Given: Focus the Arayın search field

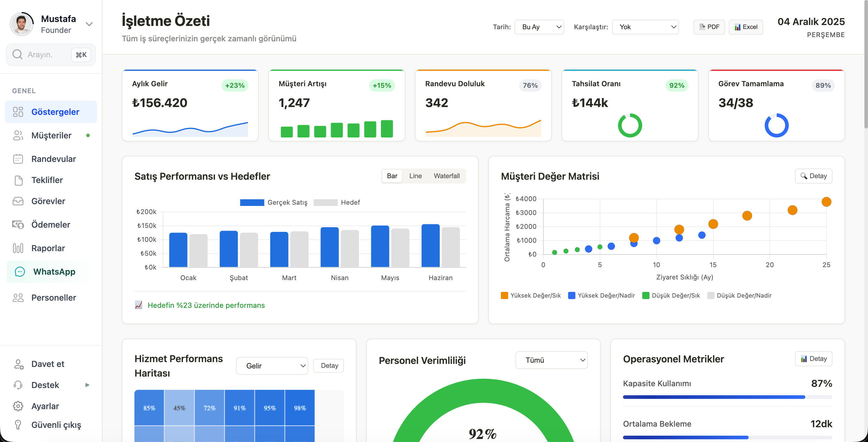Looking at the screenshot, I should [51, 55].
